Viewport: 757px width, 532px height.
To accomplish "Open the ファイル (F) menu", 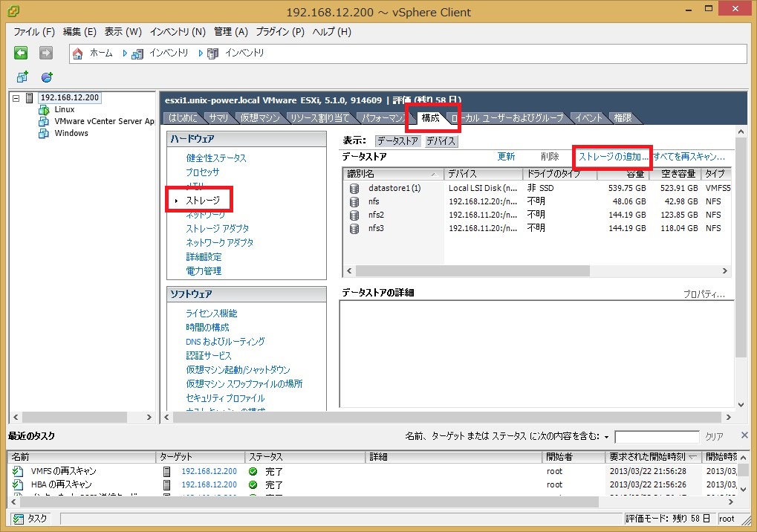I will pyautogui.click(x=33, y=32).
